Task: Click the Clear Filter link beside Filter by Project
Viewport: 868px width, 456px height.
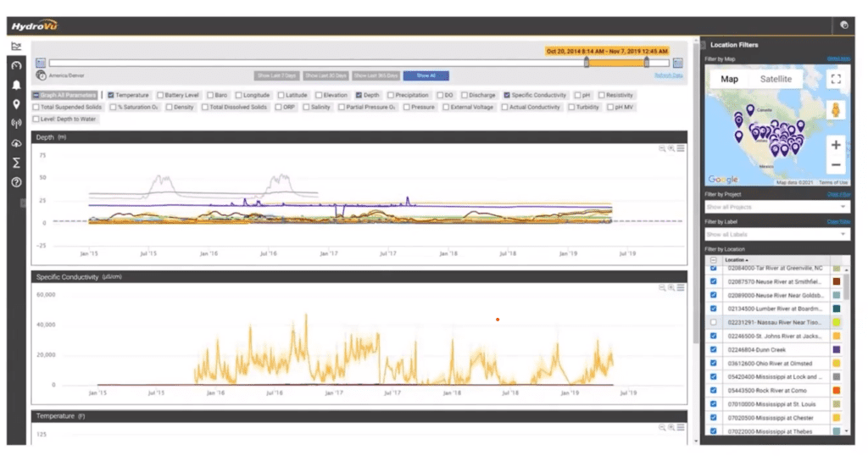Action: (838, 194)
